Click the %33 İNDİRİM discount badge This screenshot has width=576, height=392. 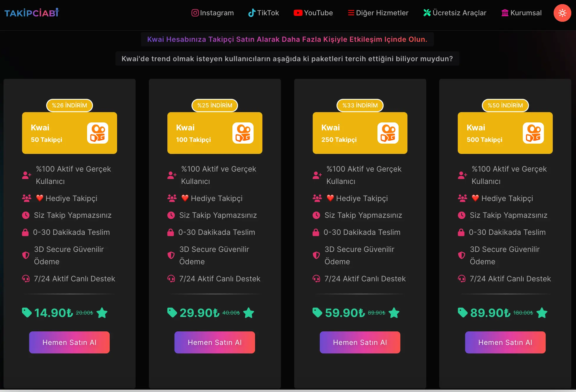coord(360,105)
